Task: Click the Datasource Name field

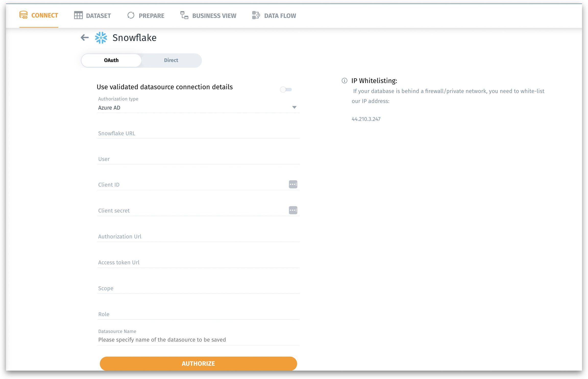Action: point(198,340)
